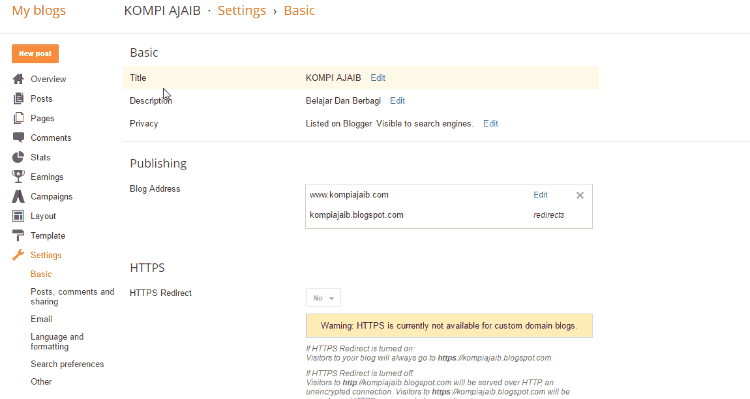This screenshot has width=750, height=399.
Task: Click the New post button
Action: coord(35,54)
